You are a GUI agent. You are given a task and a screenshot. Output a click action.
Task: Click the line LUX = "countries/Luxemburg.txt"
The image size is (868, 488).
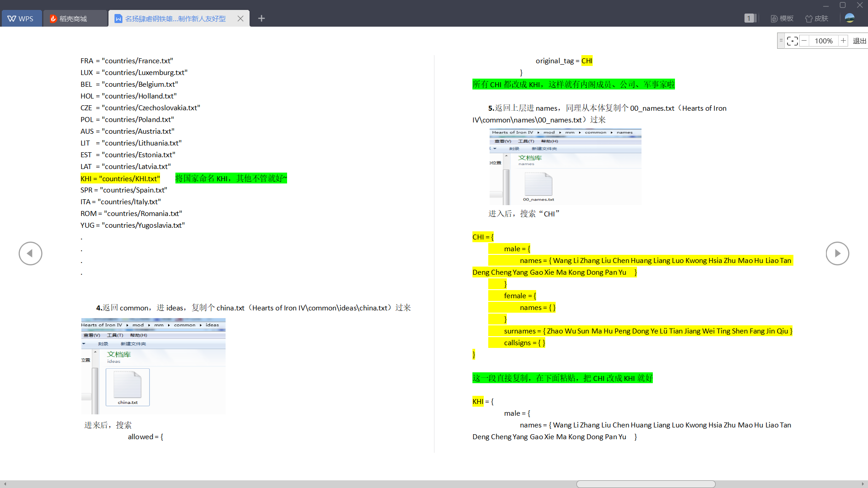(134, 72)
